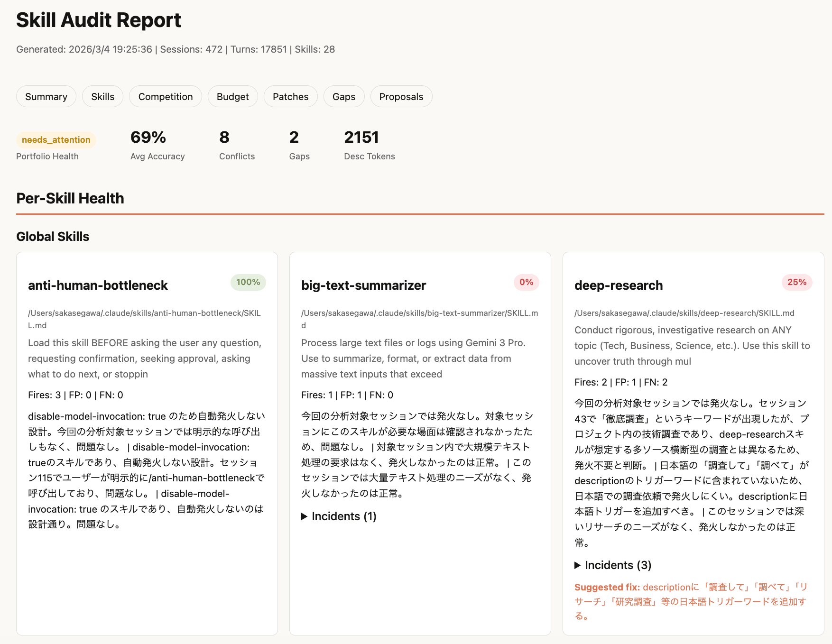The height and width of the screenshot is (644, 832).
Task: Click the 0% badge on big-text-summarizer
Action: tap(527, 282)
